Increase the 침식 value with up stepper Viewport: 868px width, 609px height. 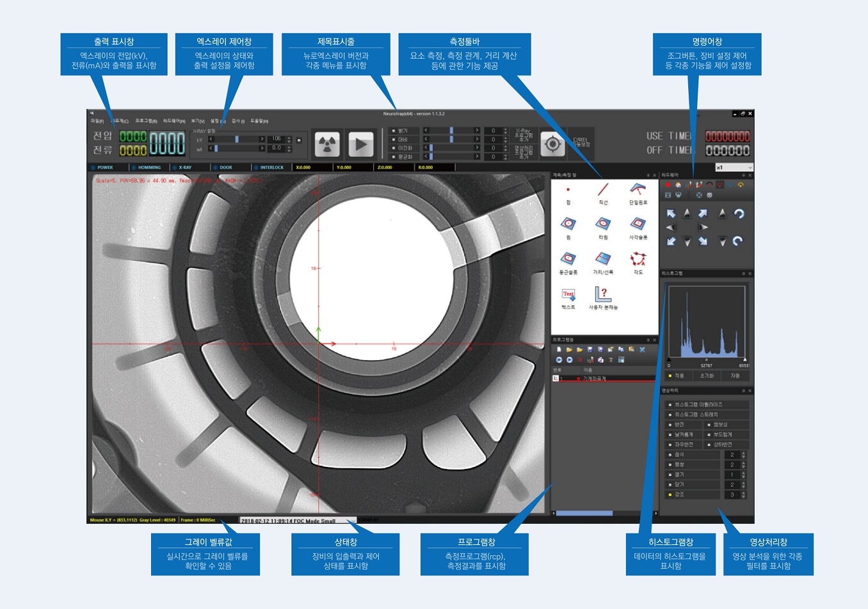point(743,452)
